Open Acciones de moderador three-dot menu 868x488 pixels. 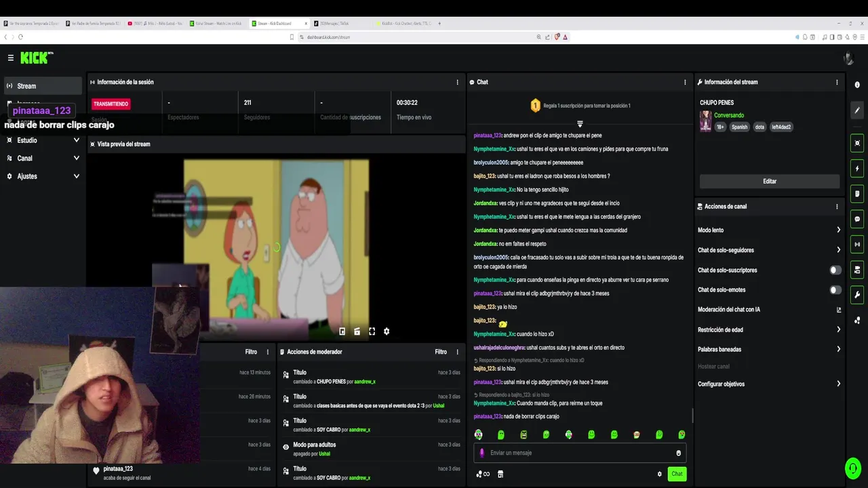[457, 352]
